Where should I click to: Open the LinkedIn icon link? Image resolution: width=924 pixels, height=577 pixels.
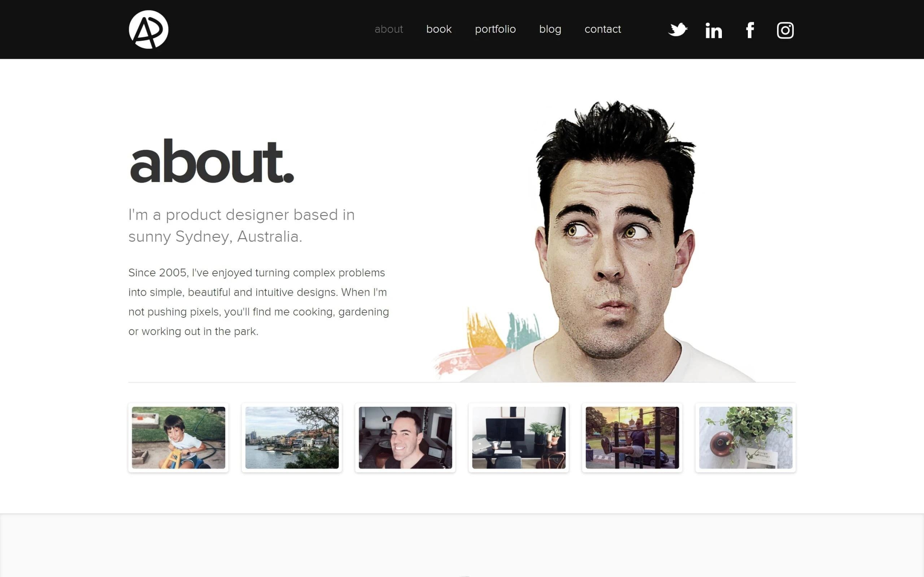[x=713, y=30]
